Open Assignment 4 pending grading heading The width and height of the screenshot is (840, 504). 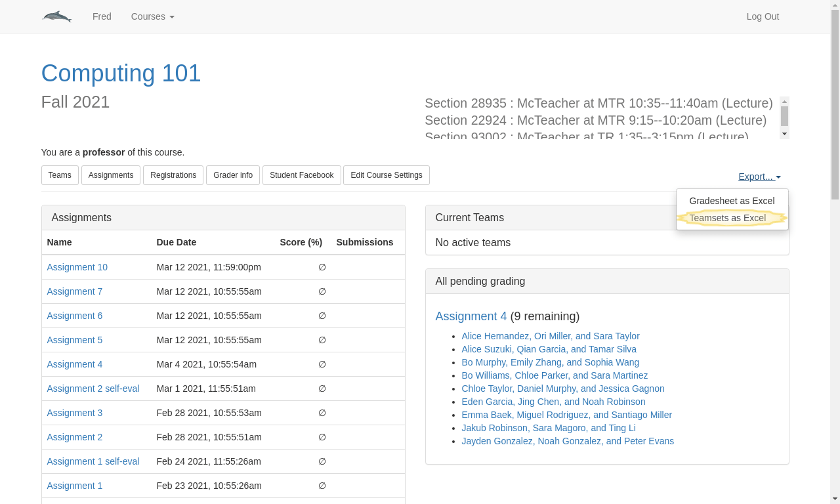[x=471, y=316]
